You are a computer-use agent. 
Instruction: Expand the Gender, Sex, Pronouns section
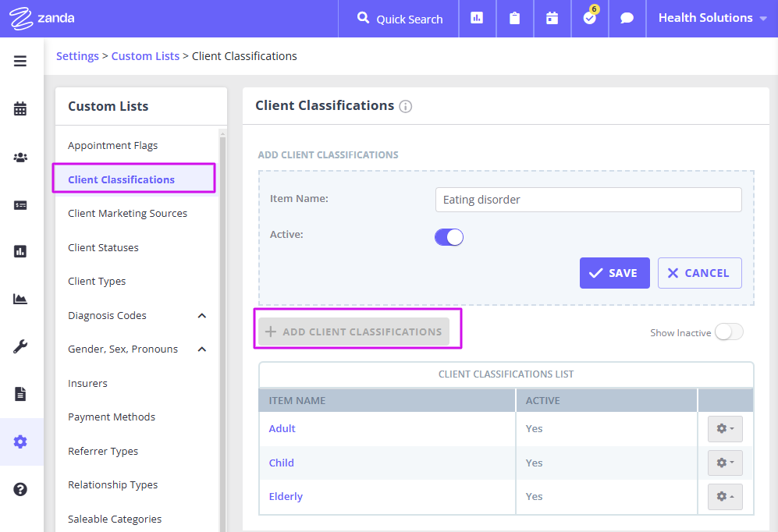[x=202, y=349]
